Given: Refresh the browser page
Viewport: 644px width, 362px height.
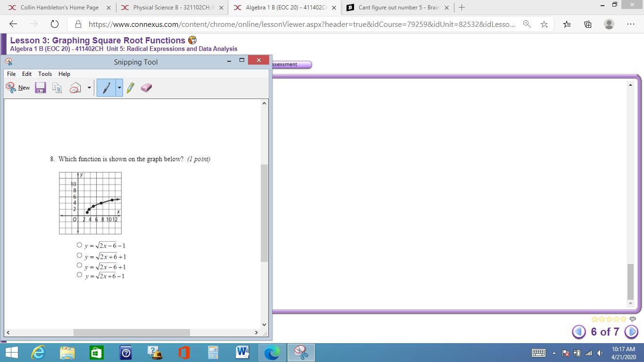Looking at the screenshot, I should pyautogui.click(x=54, y=24).
